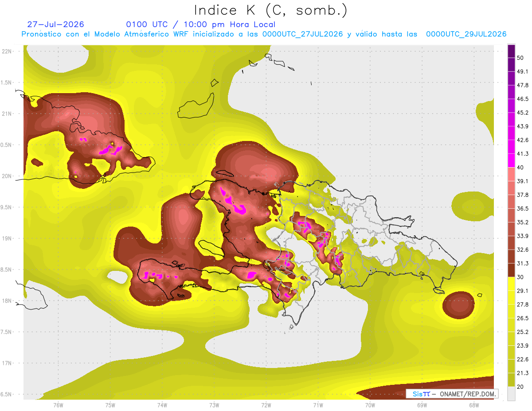
Task: Click colorbar value 31.3
Action: (x=522, y=263)
